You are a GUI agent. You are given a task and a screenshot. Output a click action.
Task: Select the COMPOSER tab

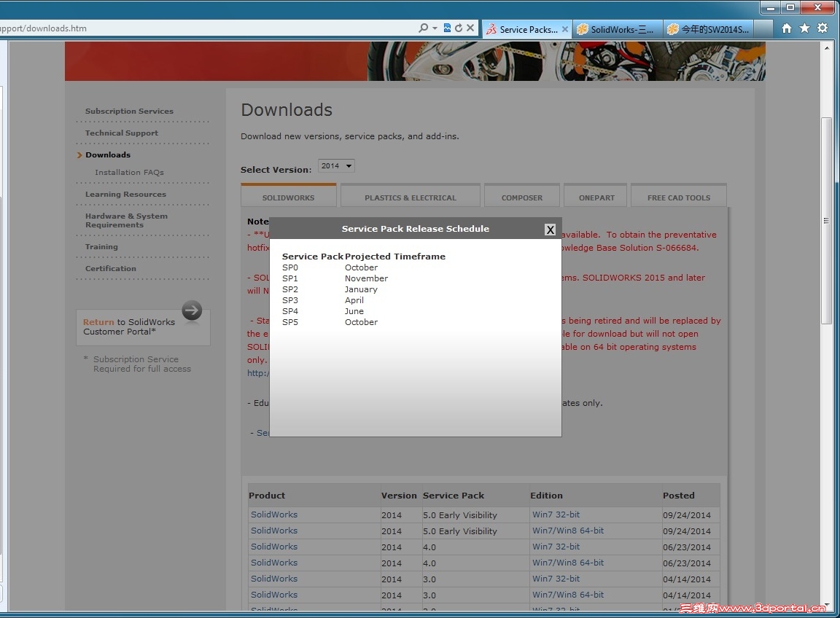pos(522,197)
